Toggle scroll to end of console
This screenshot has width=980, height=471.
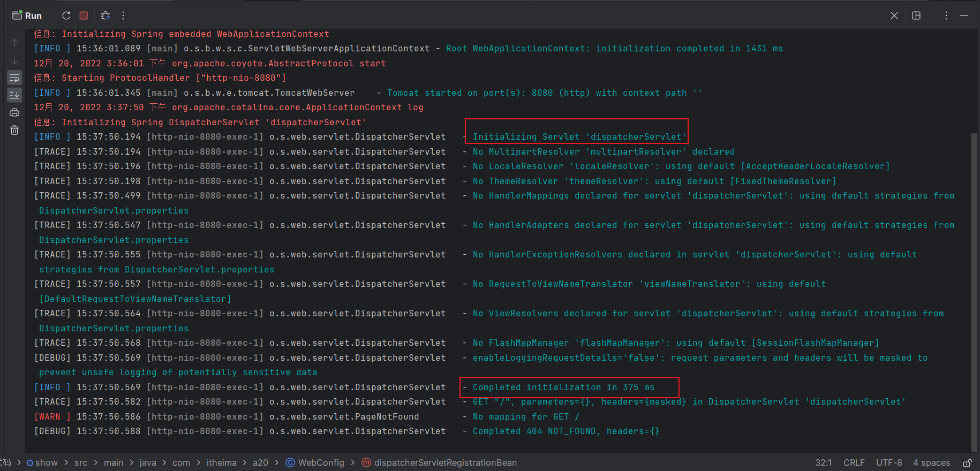coord(14,95)
